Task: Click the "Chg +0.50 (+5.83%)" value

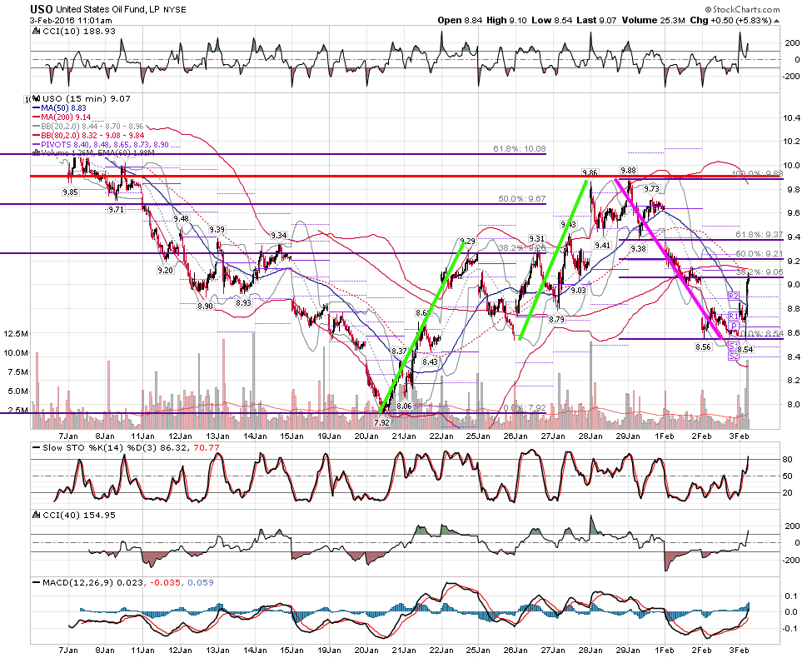Action: [730, 20]
